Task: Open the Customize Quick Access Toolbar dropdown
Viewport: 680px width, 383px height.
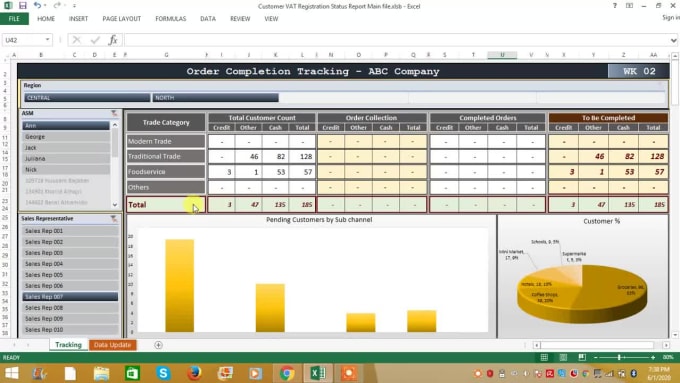Action: tap(74, 6)
